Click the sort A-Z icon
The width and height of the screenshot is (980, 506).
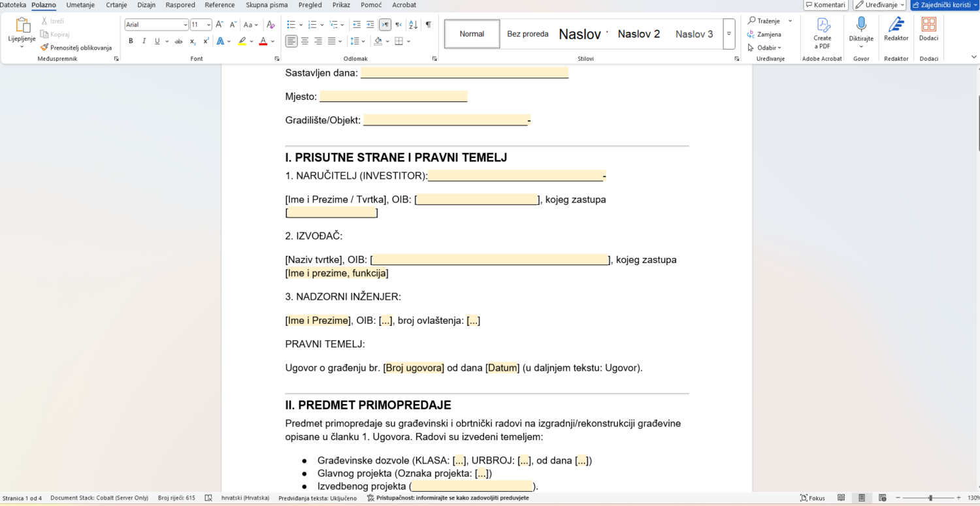click(413, 25)
